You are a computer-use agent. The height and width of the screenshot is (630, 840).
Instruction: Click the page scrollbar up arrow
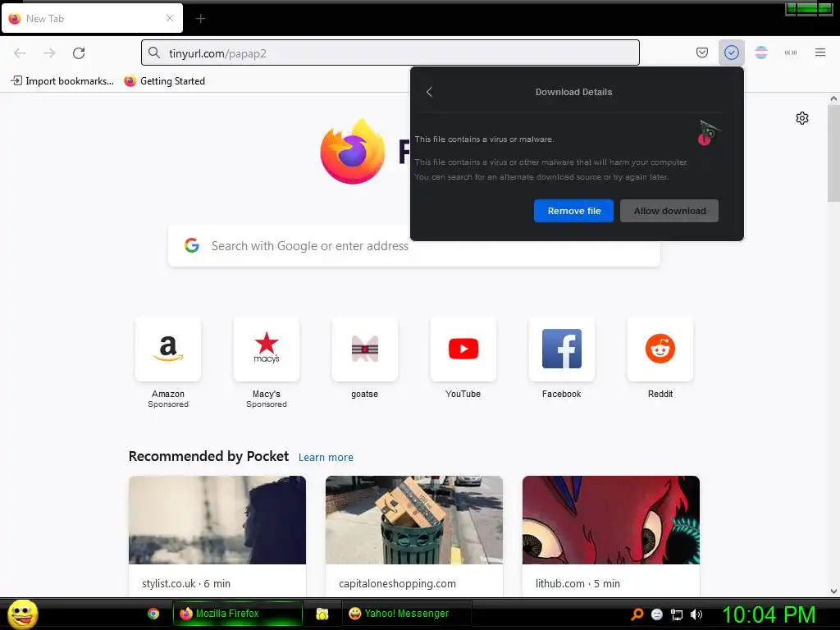pyautogui.click(x=833, y=98)
